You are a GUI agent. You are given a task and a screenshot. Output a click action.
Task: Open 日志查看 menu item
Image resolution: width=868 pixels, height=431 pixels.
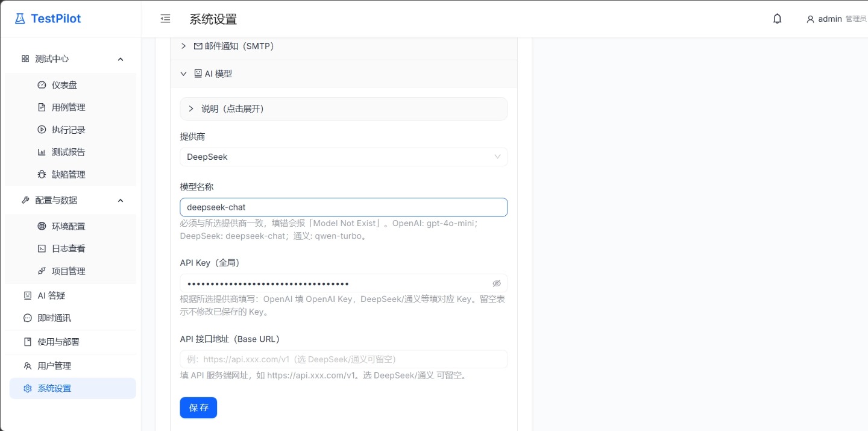71,248
